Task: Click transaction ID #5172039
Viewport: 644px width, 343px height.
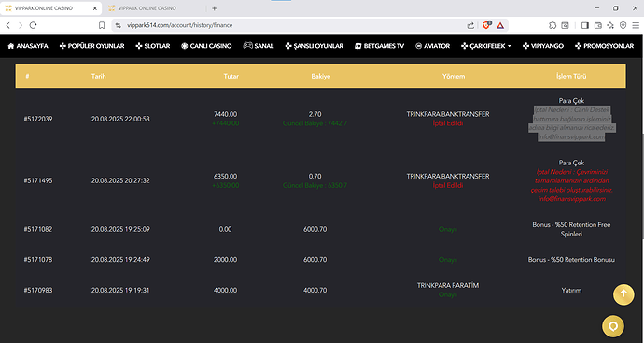Action: tap(38, 119)
